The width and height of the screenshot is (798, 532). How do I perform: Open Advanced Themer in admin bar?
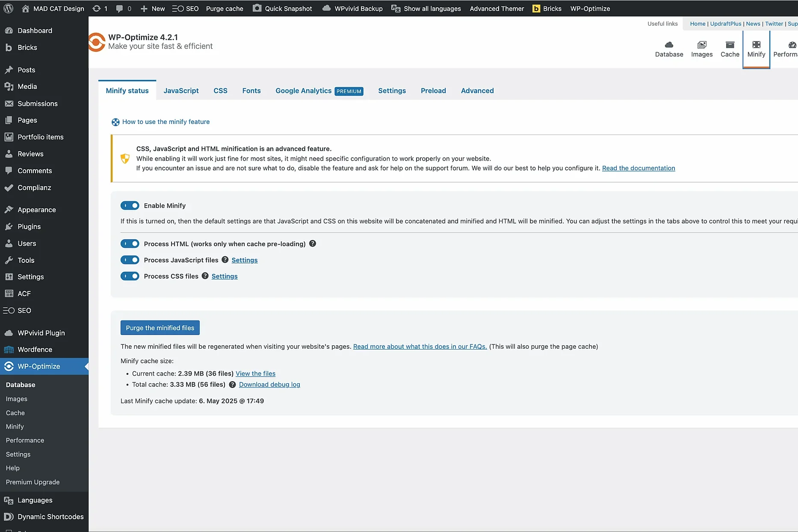click(497, 9)
